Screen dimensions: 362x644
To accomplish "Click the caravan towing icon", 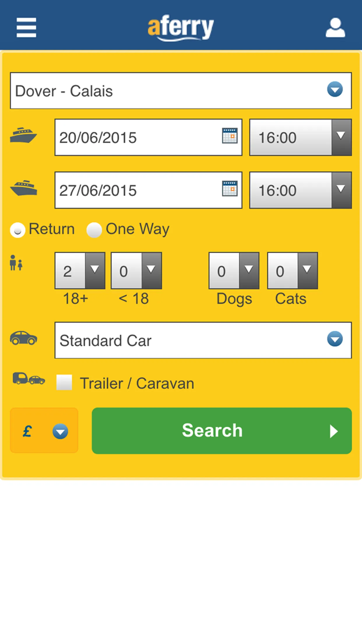I will point(29,378).
